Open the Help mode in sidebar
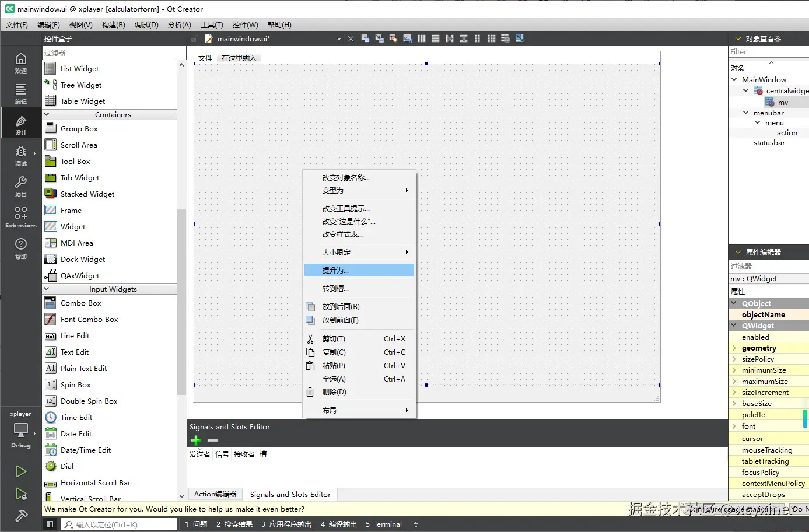Image resolution: width=809 pixels, height=532 pixels. pos(20,248)
